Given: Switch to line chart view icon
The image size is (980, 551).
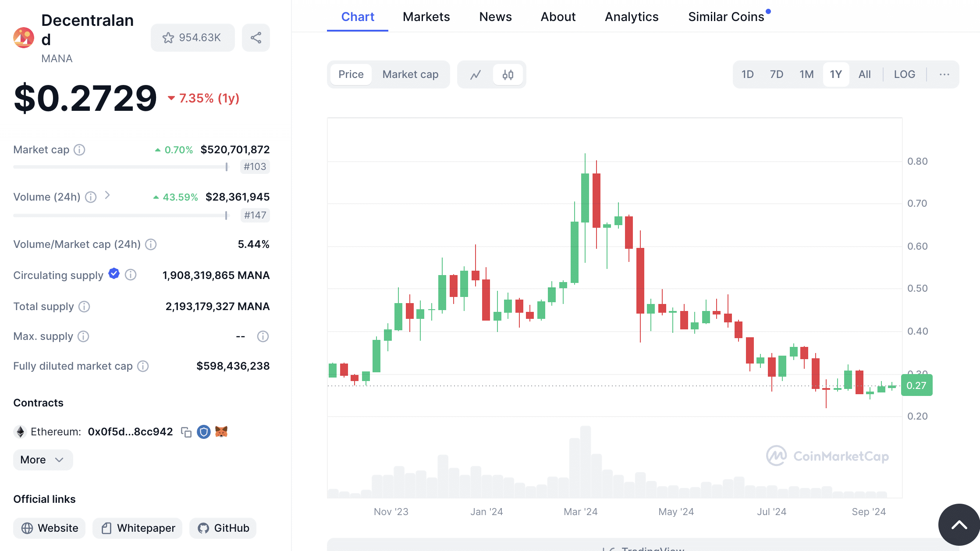Looking at the screenshot, I should pos(476,75).
